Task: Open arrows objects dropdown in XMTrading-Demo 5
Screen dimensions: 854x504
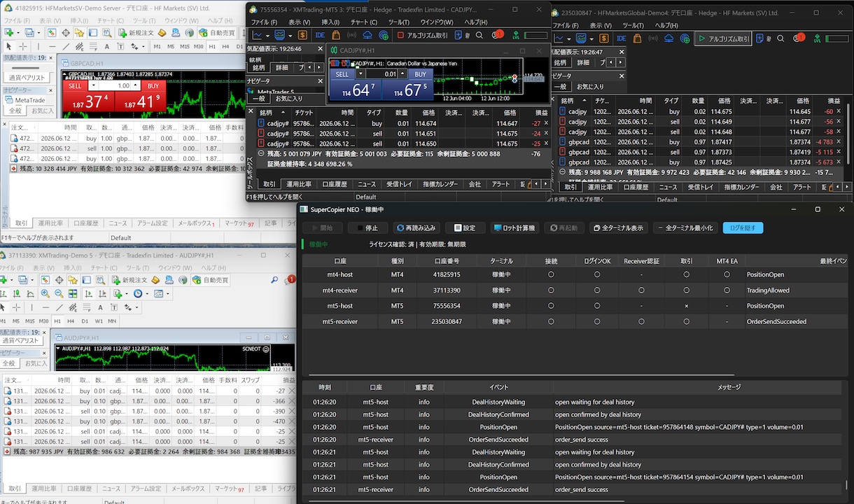Action: pos(136,307)
